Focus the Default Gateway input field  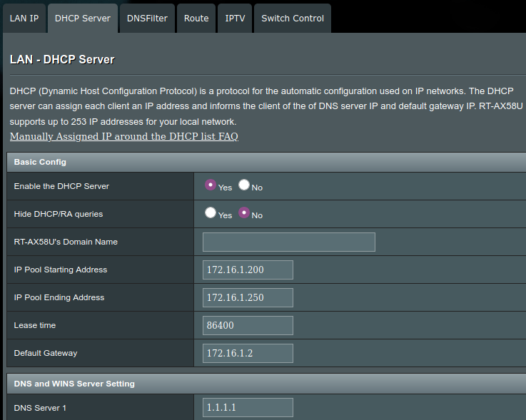pyautogui.click(x=248, y=353)
